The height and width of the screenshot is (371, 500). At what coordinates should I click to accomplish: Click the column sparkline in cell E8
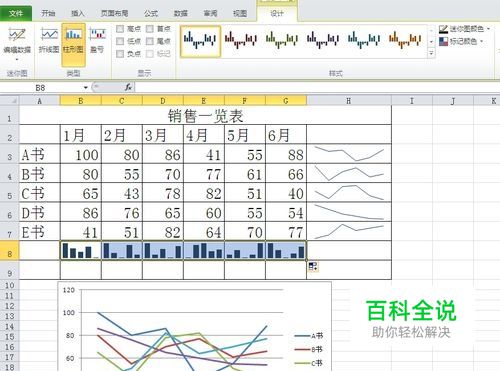coord(204,250)
